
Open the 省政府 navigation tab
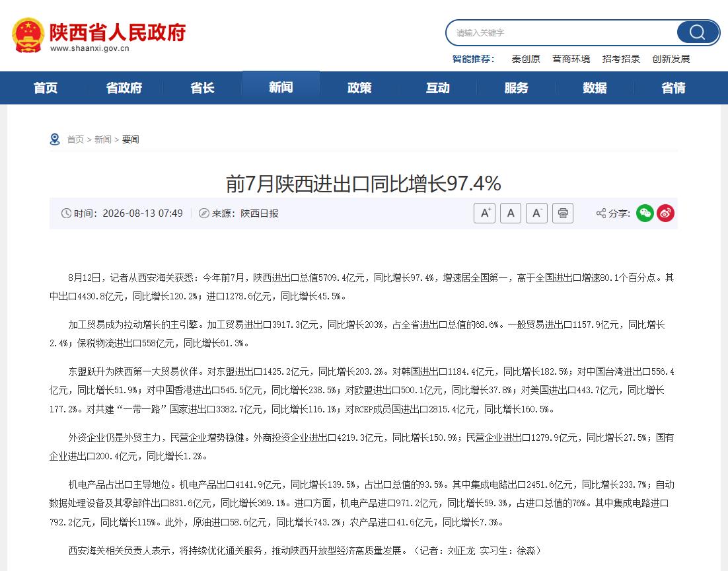click(124, 88)
